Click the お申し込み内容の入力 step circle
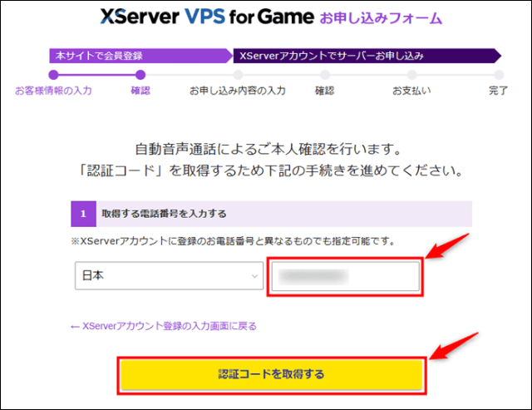The image size is (532, 410). (238, 75)
